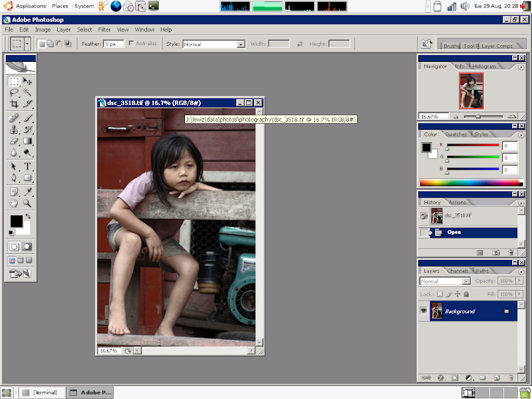
Task: Click the Feather value input field
Action: pyautogui.click(x=113, y=44)
